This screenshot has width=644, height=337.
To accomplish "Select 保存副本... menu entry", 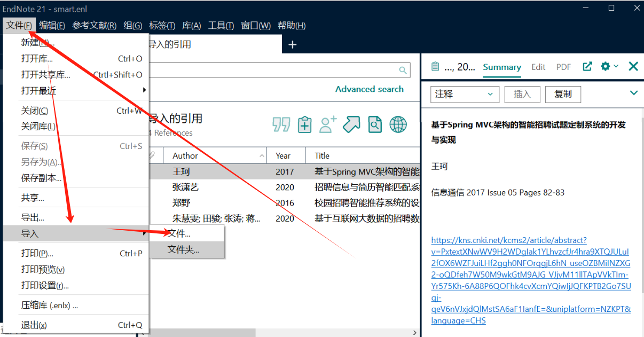I will [x=76, y=178].
